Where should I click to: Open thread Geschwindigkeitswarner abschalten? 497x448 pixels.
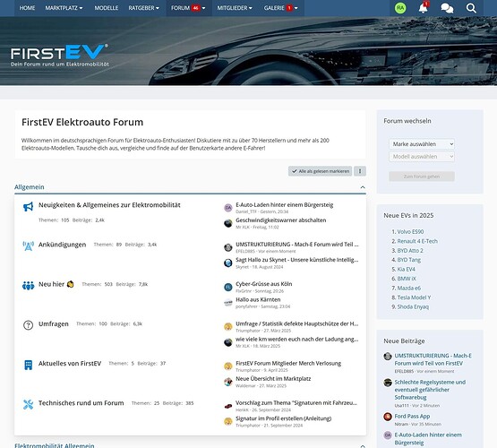coord(281,220)
